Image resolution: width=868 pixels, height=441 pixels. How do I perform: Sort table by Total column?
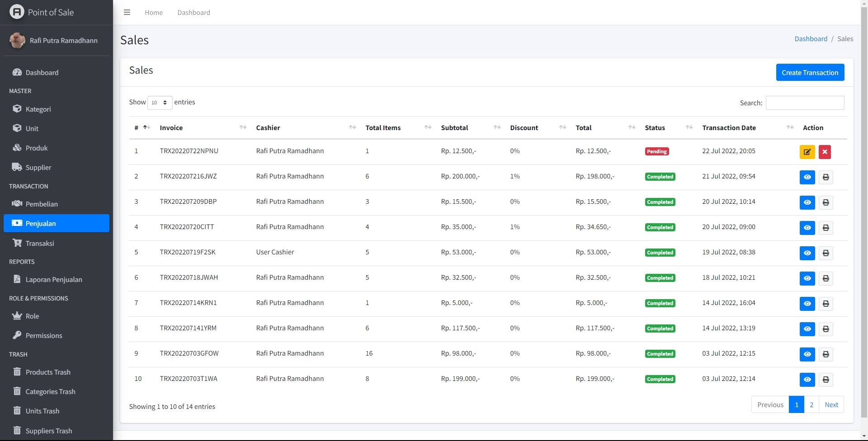pos(605,128)
